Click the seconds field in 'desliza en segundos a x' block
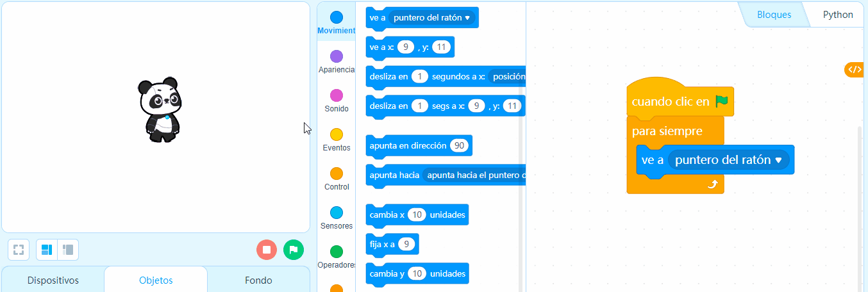The image size is (868, 292). [419, 77]
